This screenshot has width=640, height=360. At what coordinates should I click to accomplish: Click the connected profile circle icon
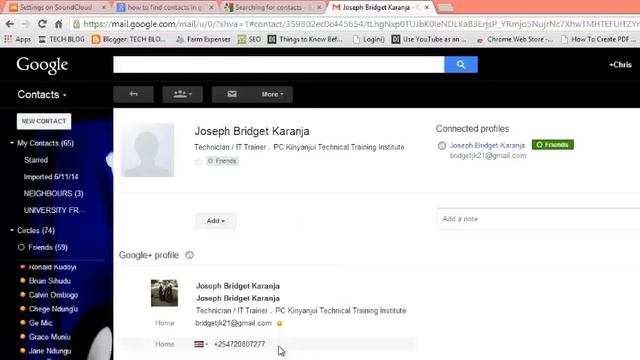click(442, 145)
